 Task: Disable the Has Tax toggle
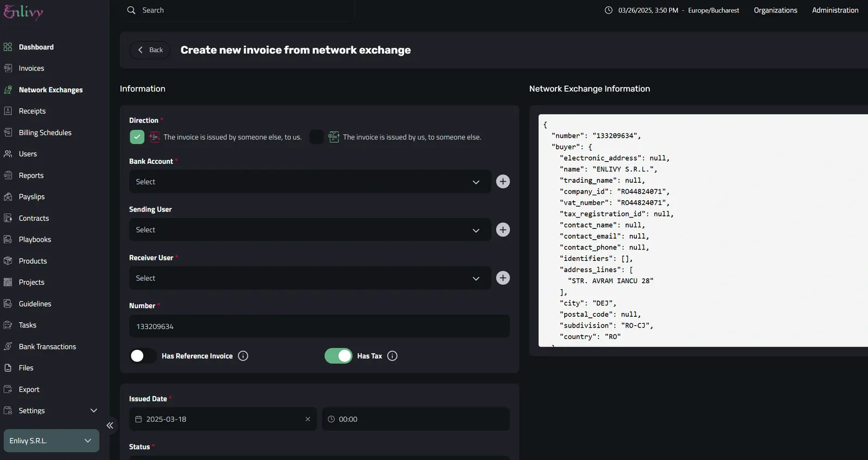[339, 356]
